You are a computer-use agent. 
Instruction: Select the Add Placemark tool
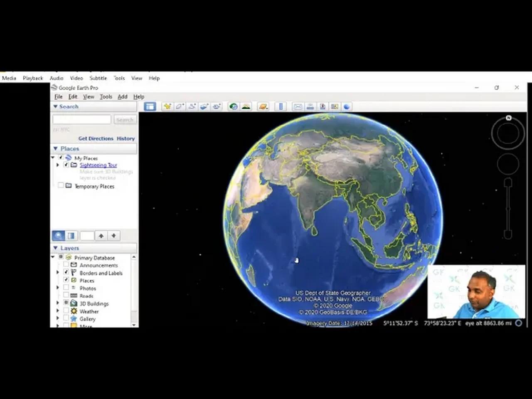pos(167,106)
